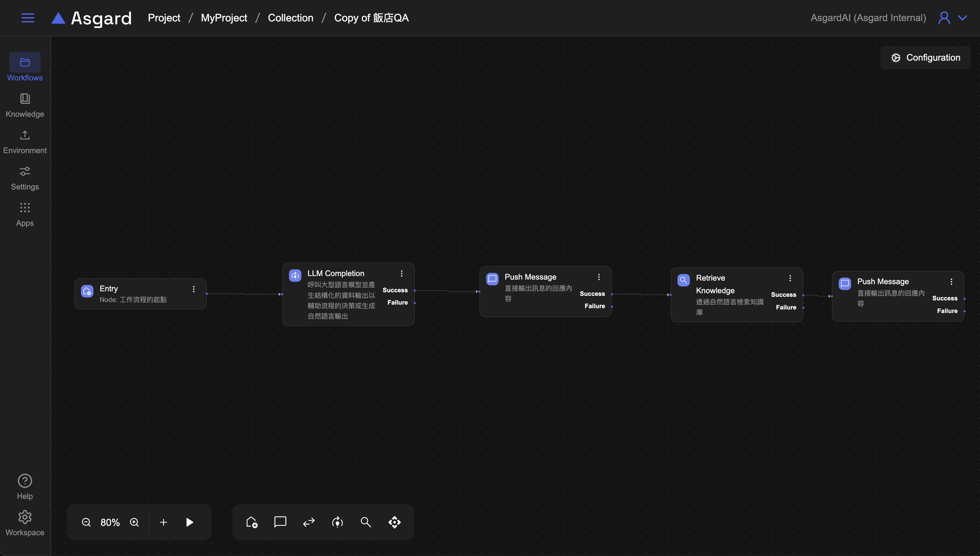Click the swap arrows toolbar icon
The image size is (980, 556).
pyautogui.click(x=309, y=522)
